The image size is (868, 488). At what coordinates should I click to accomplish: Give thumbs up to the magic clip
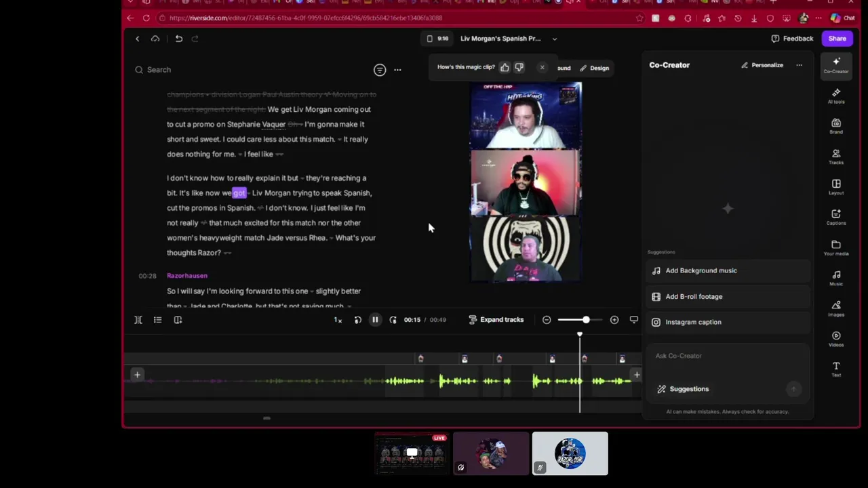pos(505,67)
